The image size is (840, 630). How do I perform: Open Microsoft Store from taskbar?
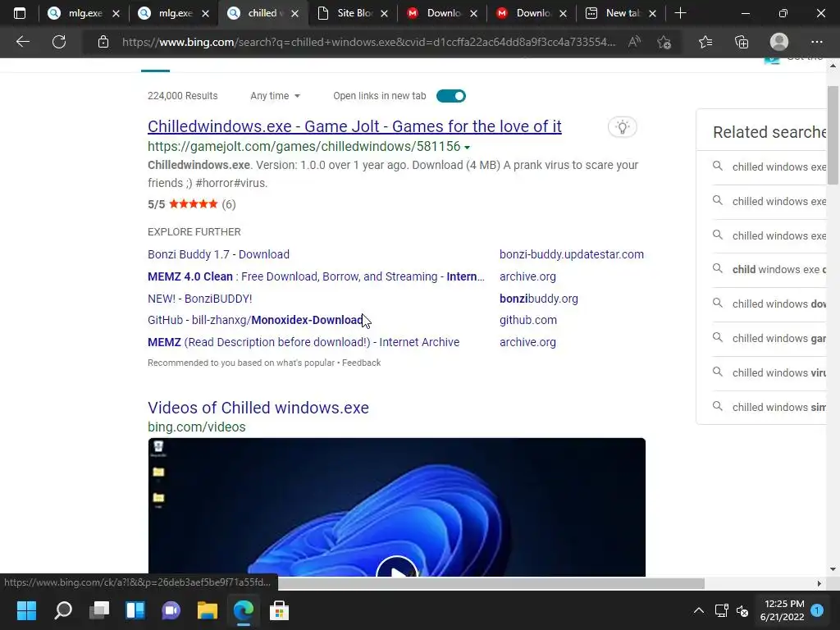[279, 610]
